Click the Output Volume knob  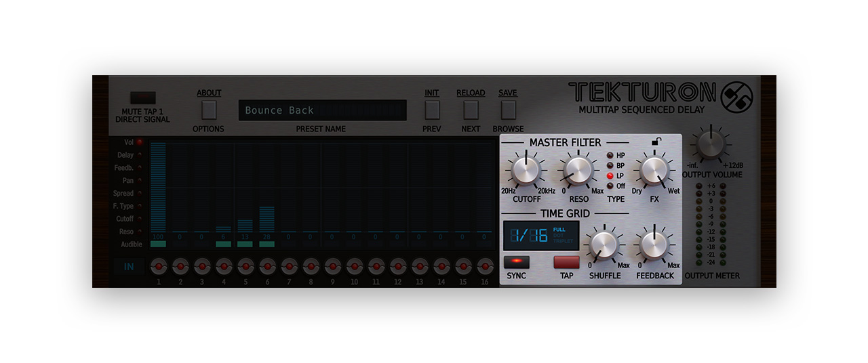[710, 144]
